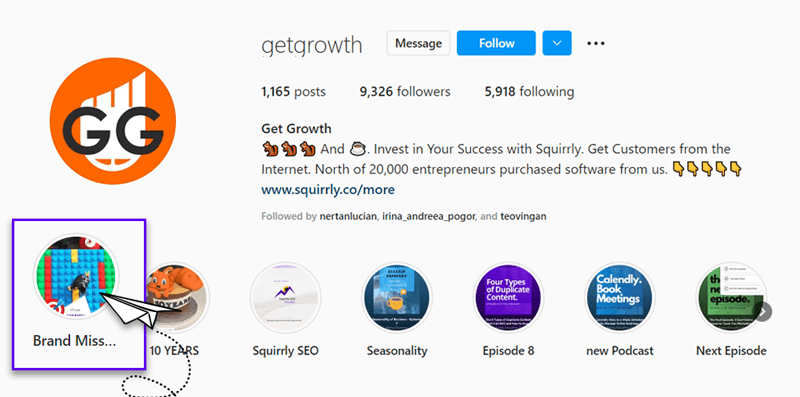Viewport: 800px width, 397px height.
Task: Open the Seasonality highlight circle
Action: [x=397, y=297]
